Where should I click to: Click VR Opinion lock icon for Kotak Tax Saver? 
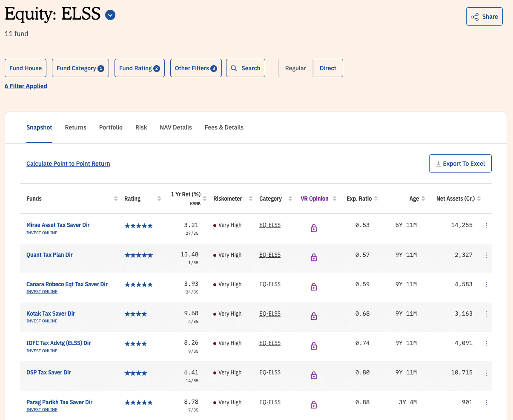point(314,316)
